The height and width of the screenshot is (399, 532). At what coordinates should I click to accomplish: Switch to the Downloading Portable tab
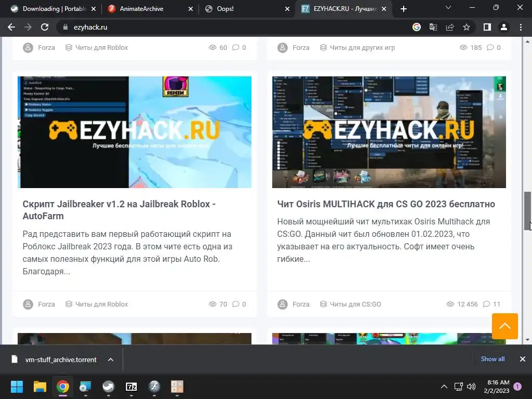(50, 9)
